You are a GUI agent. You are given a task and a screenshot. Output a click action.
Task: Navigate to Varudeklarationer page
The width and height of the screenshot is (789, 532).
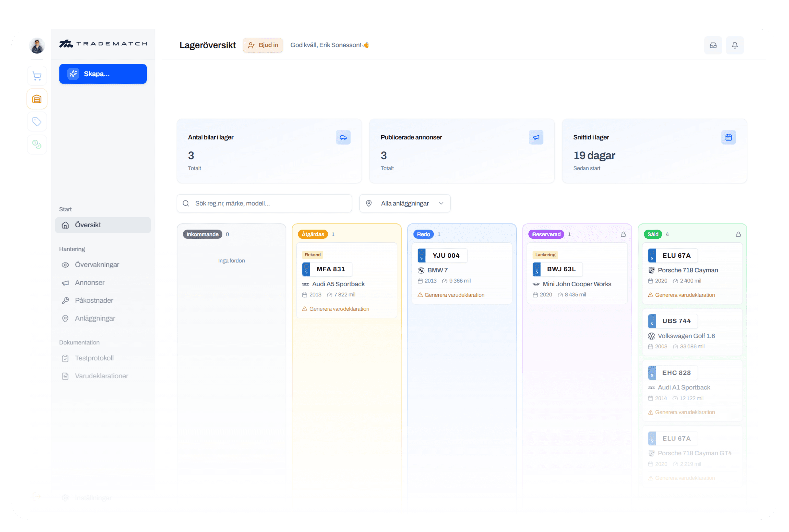101,376
